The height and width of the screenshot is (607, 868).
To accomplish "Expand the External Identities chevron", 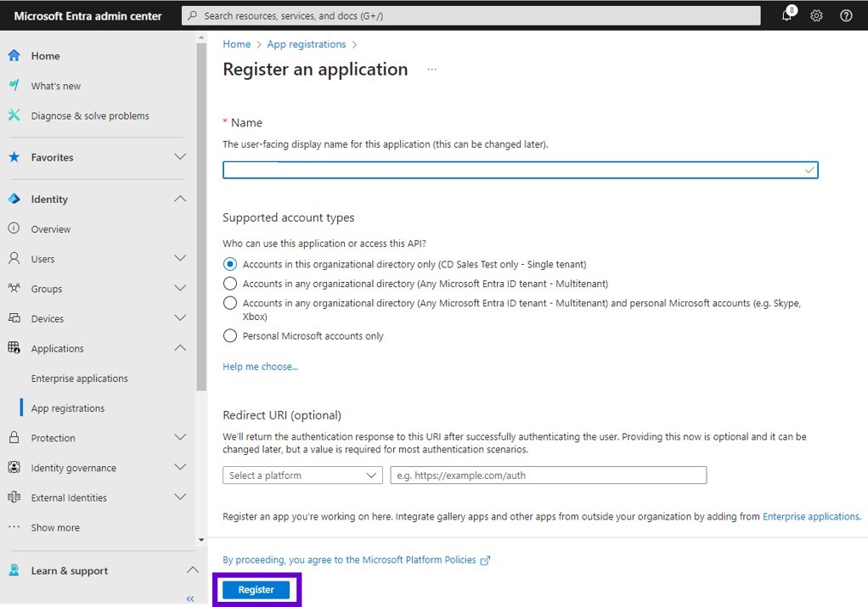I will pos(180,497).
